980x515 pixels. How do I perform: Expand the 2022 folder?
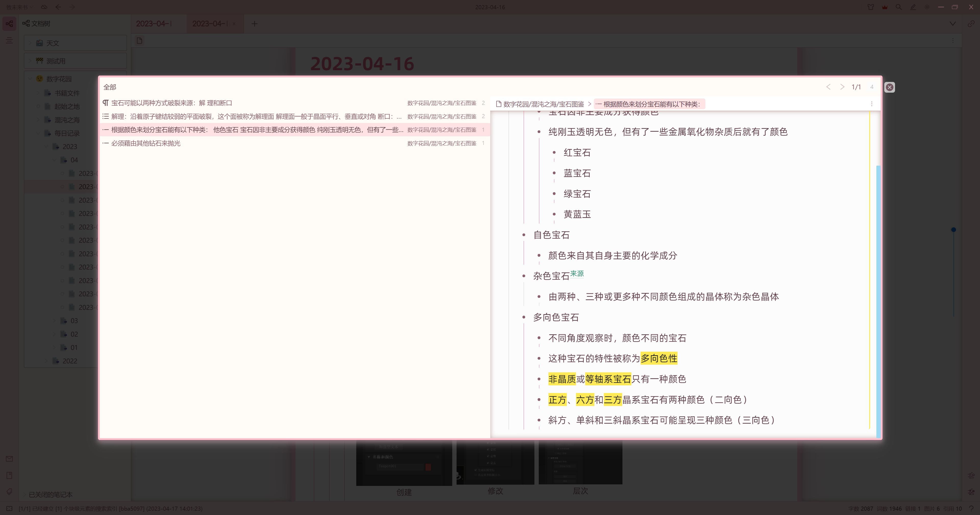(x=46, y=361)
